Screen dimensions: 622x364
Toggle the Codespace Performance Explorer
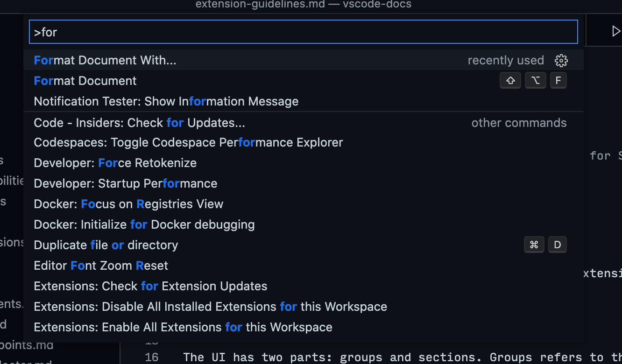[x=188, y=142]
